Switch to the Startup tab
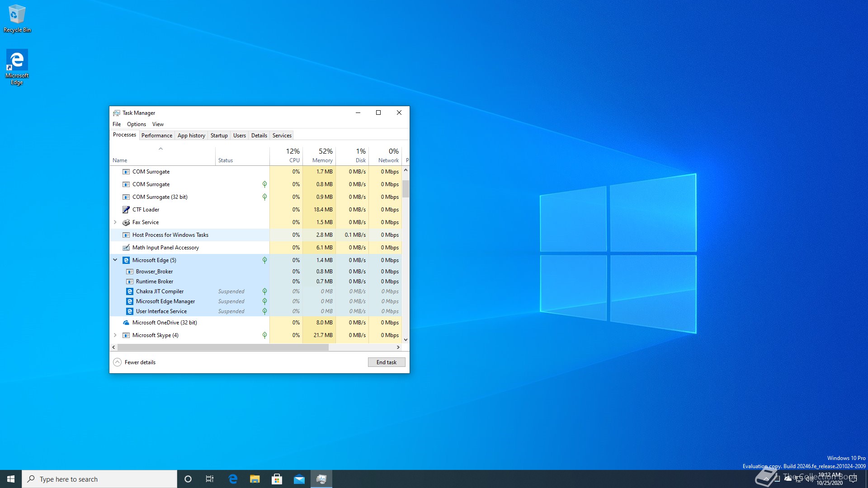The height and width of the screenshot is (488, 868). tap(219, 136)
